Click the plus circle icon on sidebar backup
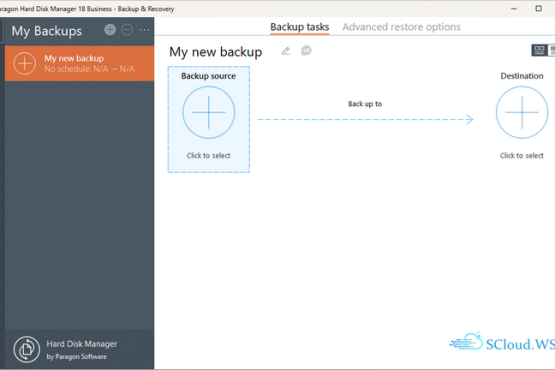555x370 pixels. pyautogui.click(x=24, y=63)
